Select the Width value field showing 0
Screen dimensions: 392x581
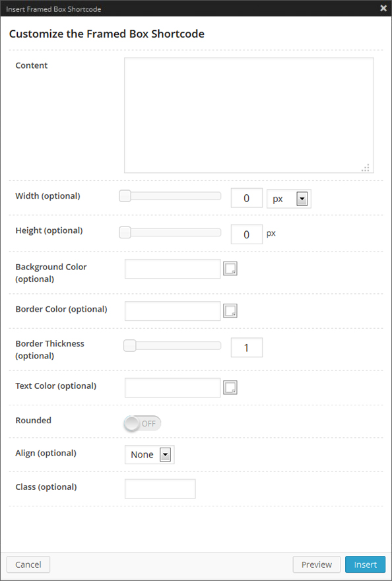point(246,198)
